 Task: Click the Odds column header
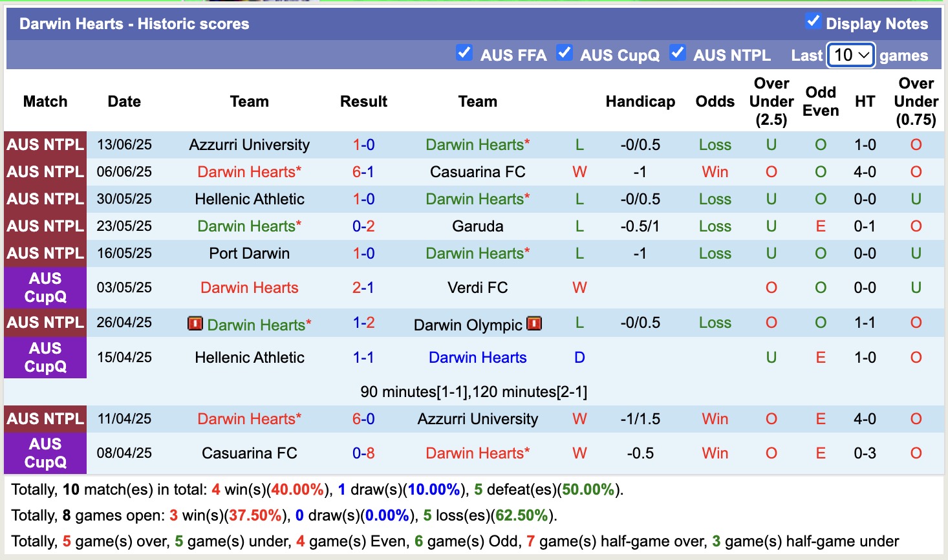pyautogui.click(x=715, y=102)
